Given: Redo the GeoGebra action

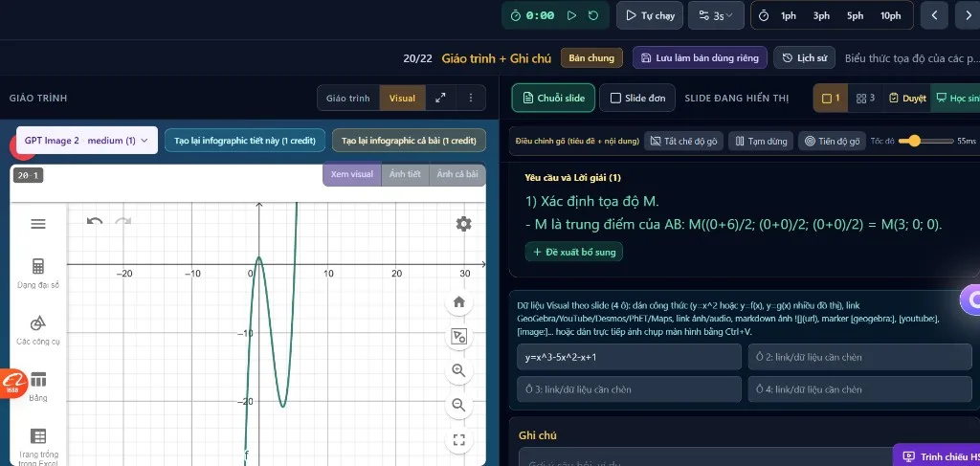Looking at the screenshot, I should [x=123, y=221].
